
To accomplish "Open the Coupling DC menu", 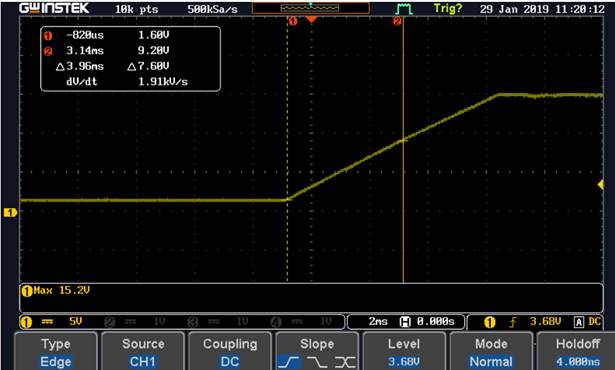I will [x=230, y=352].
